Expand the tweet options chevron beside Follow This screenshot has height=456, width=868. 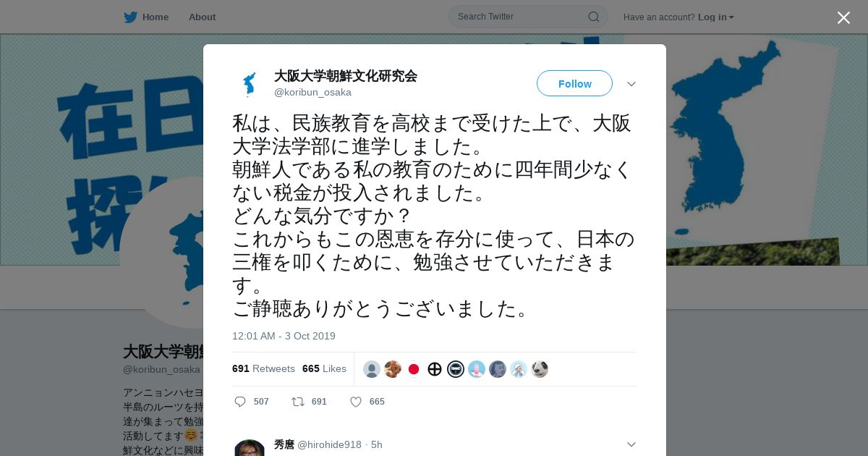tap(631, 84)
